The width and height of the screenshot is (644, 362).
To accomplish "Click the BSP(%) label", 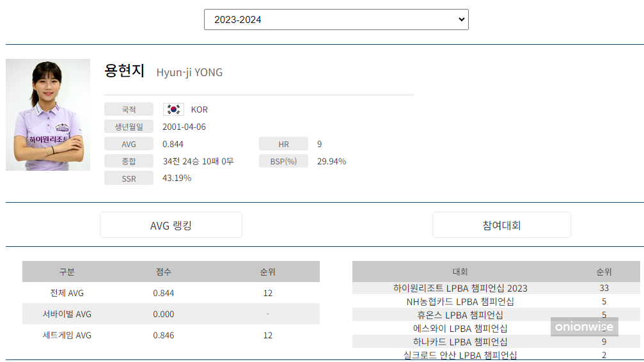I will pos(283,161).
